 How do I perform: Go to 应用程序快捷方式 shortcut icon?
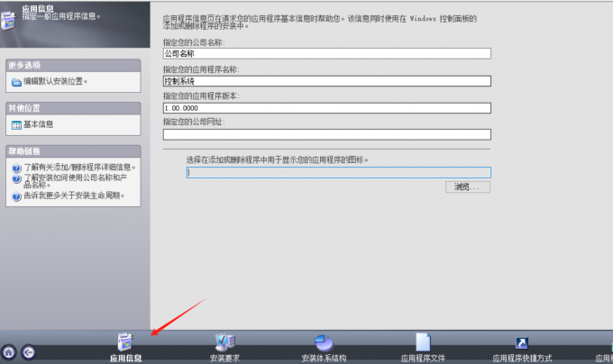521,342
